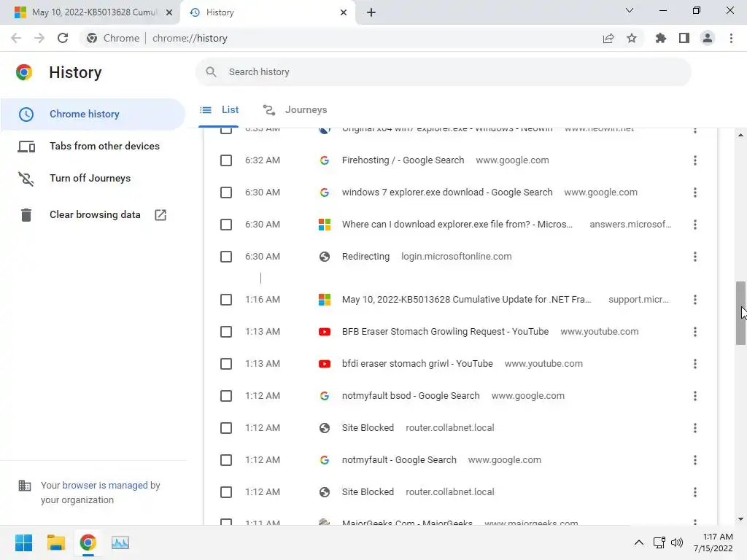Click the Google favicon of Firehosting entry
This screenshot has height=560, width=747.
325,160
